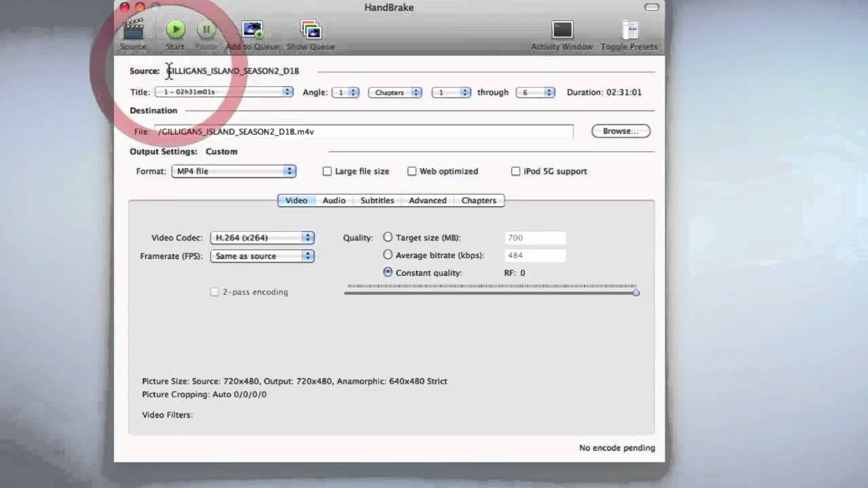Click the Picture Size source info line
Image resolution: width=868 pixels, height=488 pixels.
click(294, 381)
